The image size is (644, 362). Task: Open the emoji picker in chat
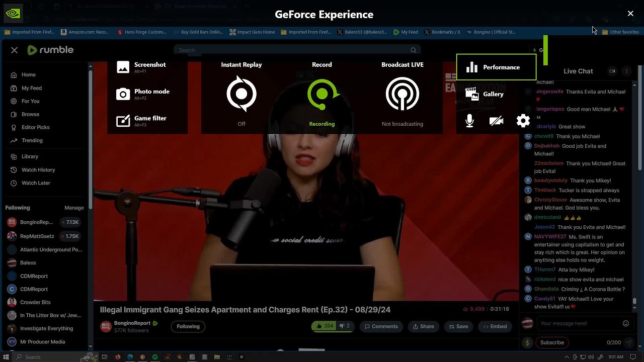(626, 323)
